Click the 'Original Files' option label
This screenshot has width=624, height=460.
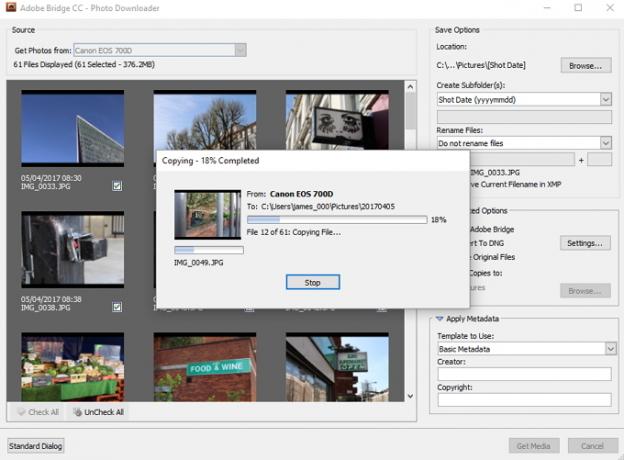[494, 257]
